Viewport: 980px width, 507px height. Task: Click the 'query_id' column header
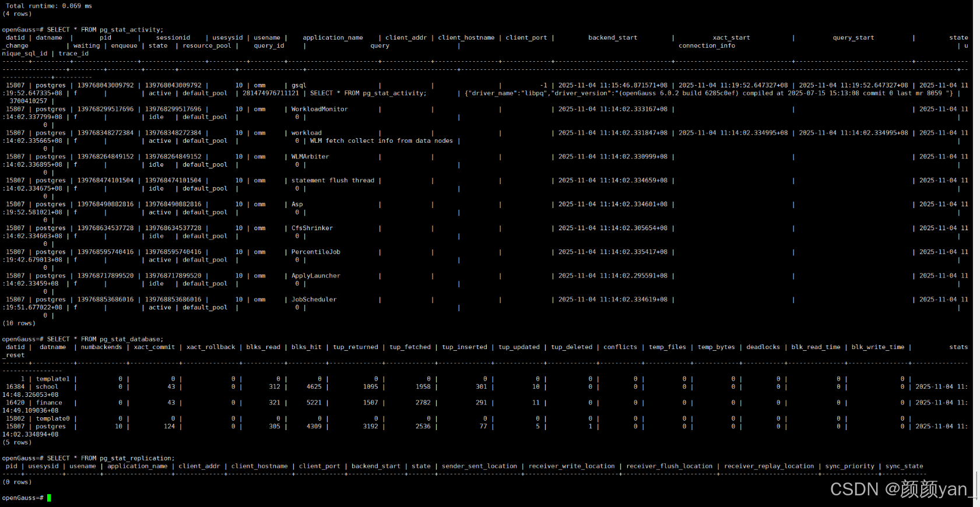click(x=269, y=45)
